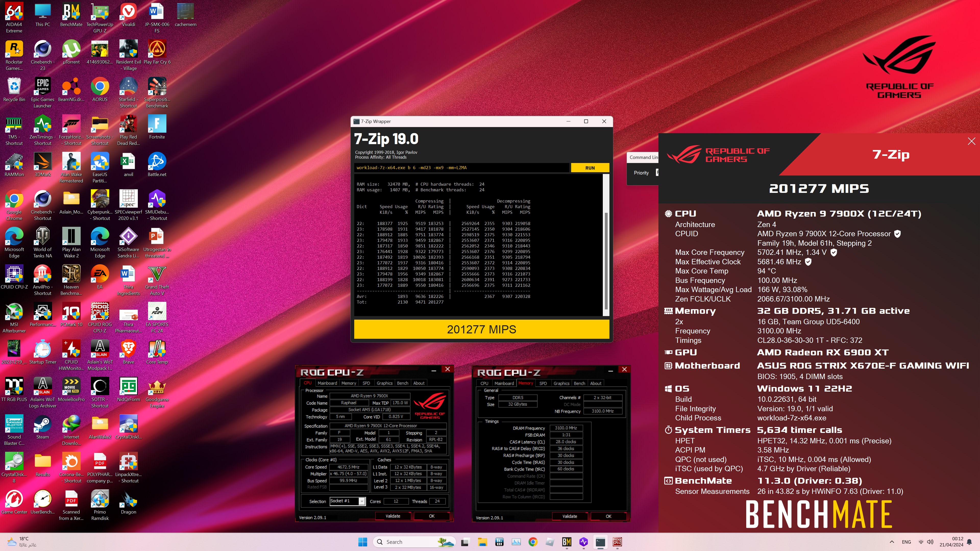Open the Recycle Bin icon

[x=14, y=90]
